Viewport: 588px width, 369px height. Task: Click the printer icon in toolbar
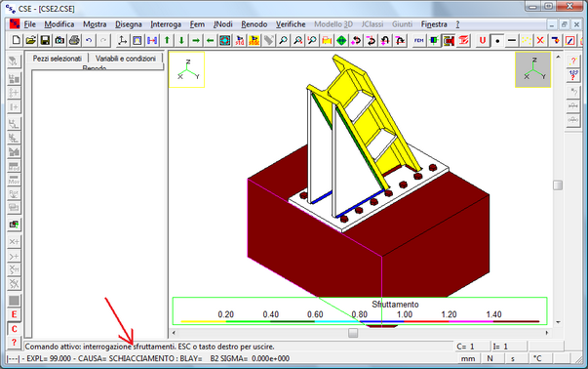[74, 40]
